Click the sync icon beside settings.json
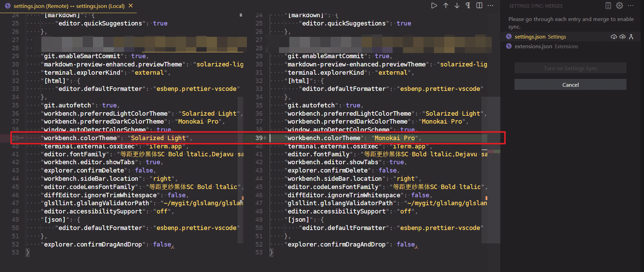 click(x=509, y=36)
